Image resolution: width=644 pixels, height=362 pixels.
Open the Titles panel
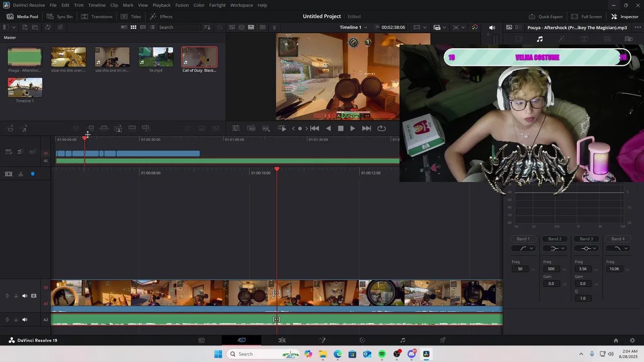[131, 17]
